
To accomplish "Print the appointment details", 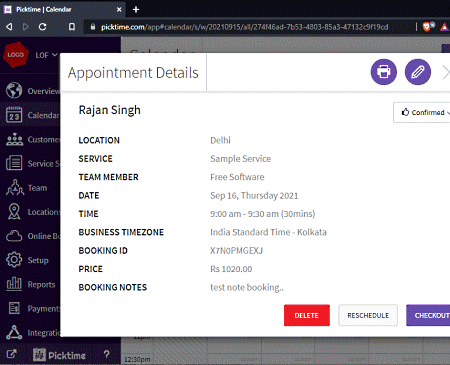I will [384, 72].
